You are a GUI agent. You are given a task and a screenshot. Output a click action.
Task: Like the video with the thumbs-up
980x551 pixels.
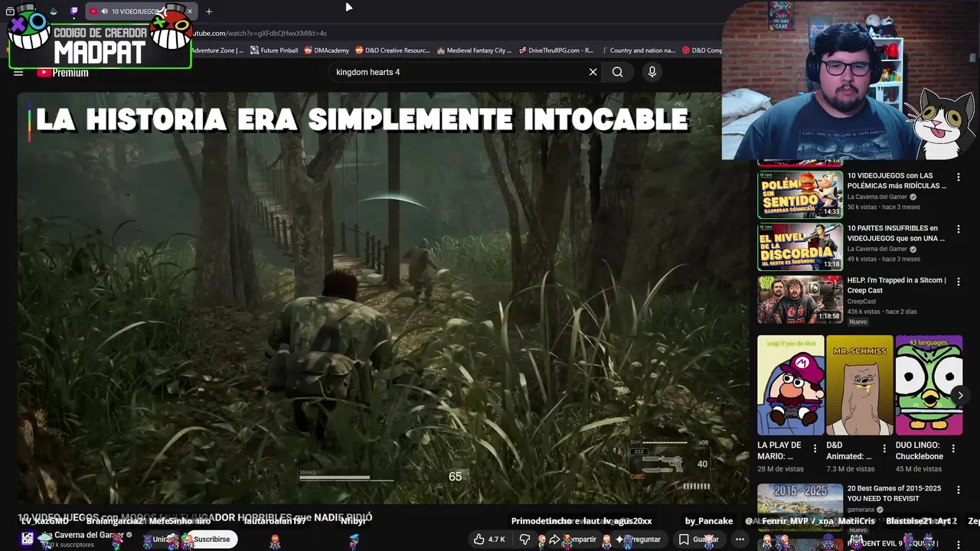point(488,540)
